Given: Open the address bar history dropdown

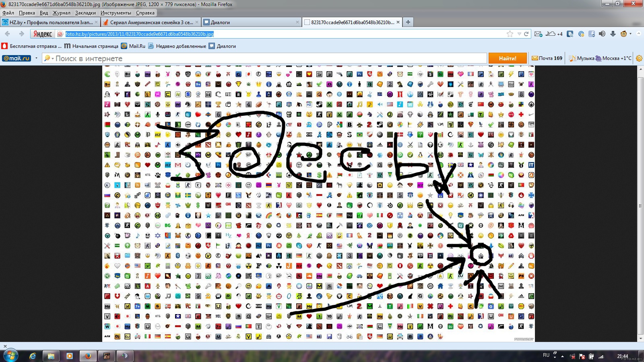Looking at the screenshot, I should [x=519, y=34].
